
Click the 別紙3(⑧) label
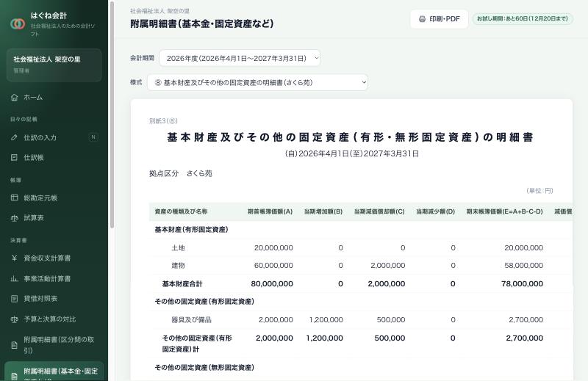pyautogui.click(x=163, y=121)
